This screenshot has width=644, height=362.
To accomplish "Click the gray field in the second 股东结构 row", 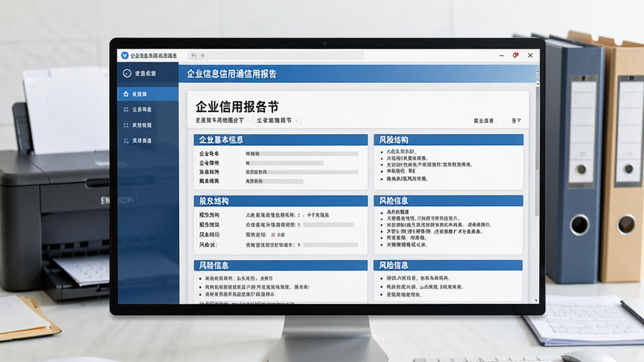I will point(328,225).
